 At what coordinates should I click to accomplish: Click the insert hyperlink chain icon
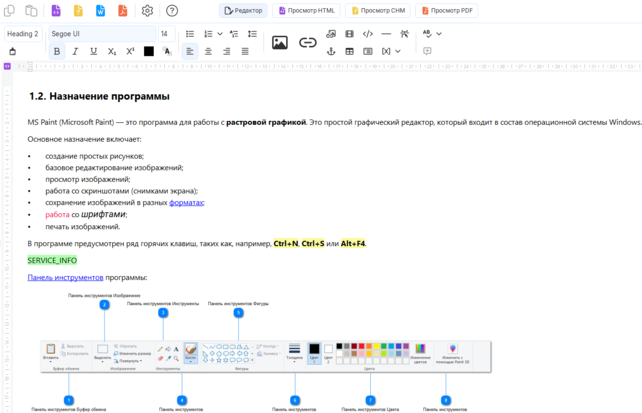click(x=308, y=42)
